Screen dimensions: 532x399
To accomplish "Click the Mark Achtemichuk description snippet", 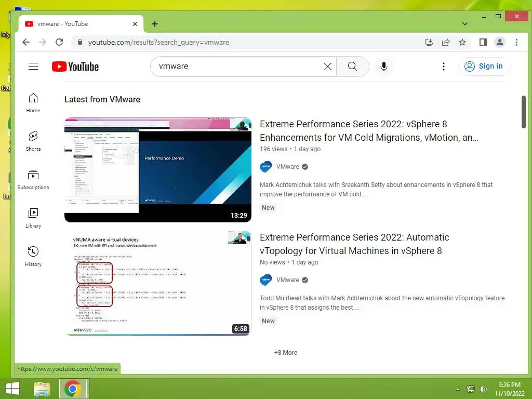I will coord(376,189).
